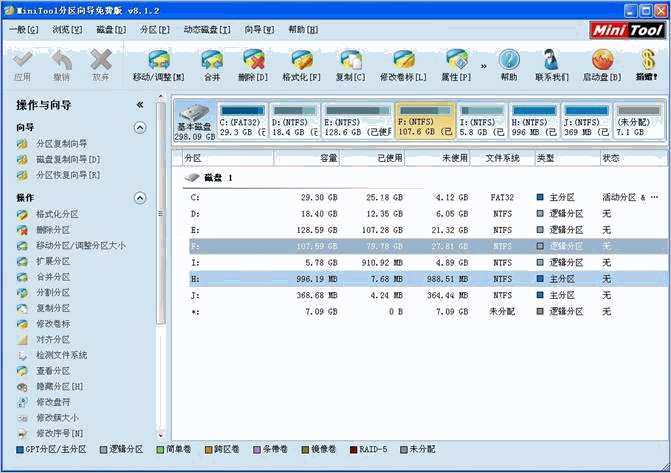Open the 磁盘 menu

(111, 30)
